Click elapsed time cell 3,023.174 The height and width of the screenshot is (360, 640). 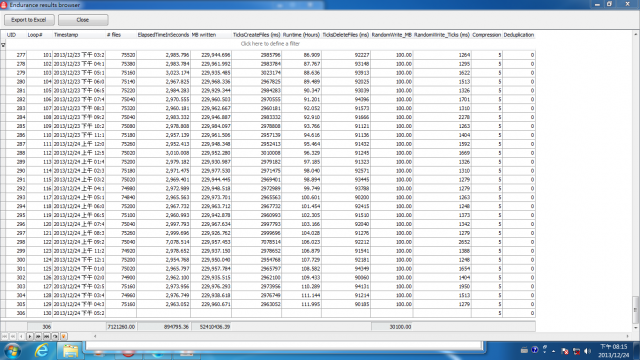(x=164, y=73)
